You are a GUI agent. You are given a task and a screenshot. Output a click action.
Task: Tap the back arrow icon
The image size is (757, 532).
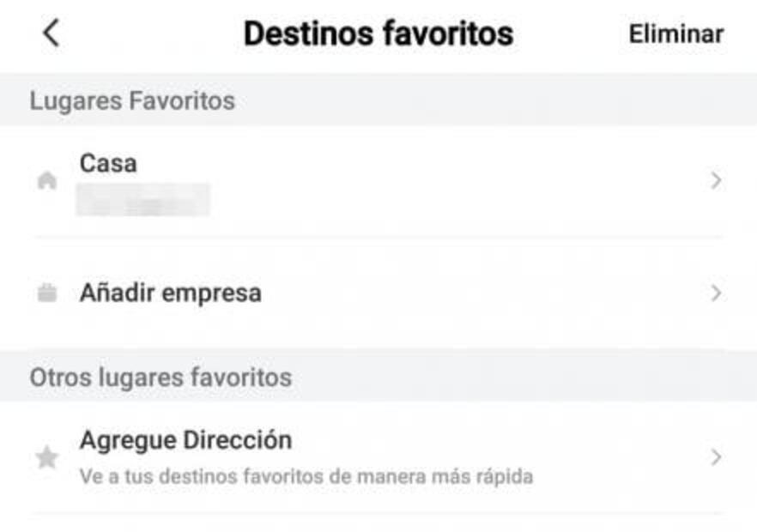point(51,33)
